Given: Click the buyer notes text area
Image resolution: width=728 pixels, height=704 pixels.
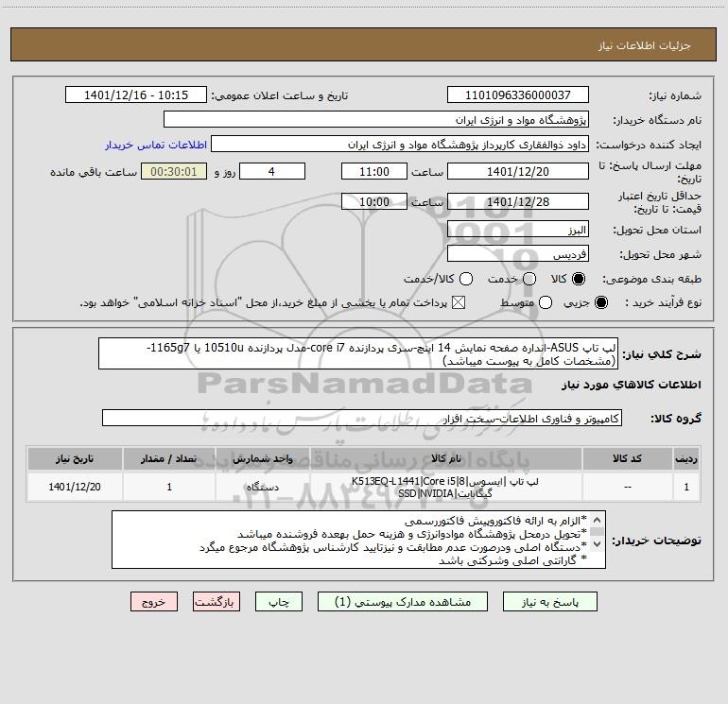Looking at the screenshot, I should tap(358, 540).
